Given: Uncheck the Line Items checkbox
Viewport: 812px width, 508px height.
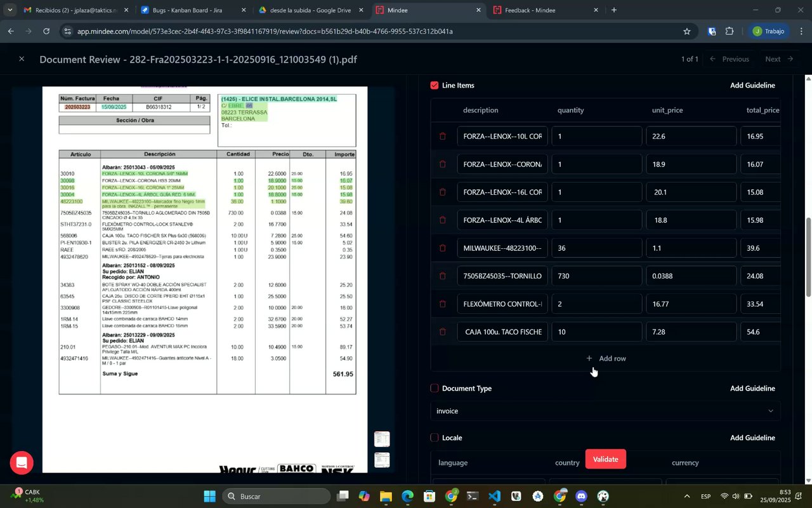Looking at the screenshot, I should click(x=435, y=85).
